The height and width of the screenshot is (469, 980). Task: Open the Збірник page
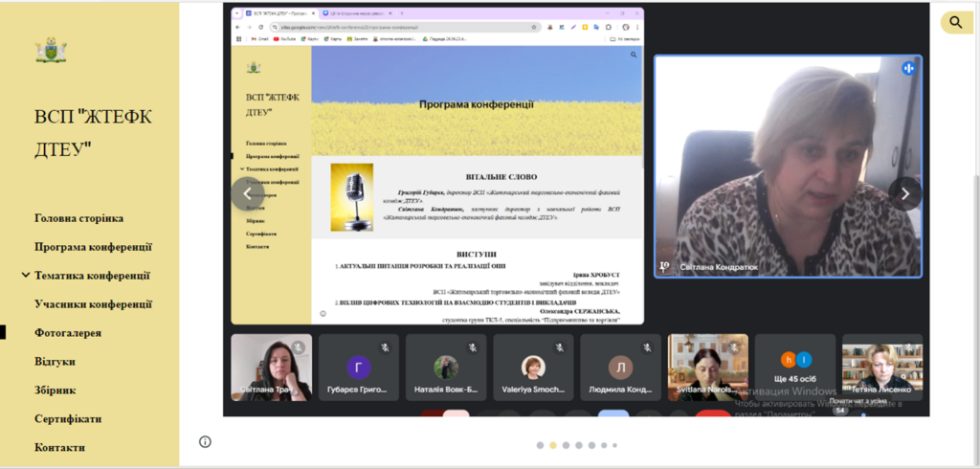[55, 391]
